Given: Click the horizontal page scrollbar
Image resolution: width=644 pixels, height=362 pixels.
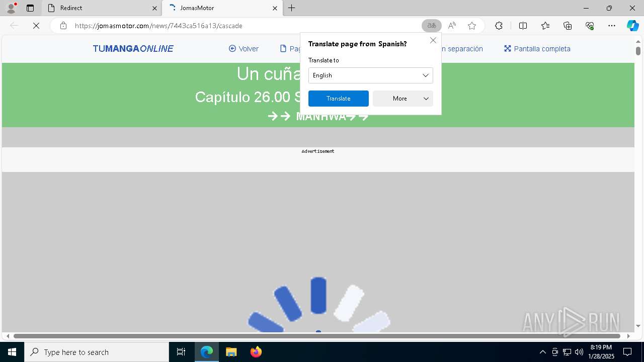Looking at the screenshot, I should point(317,336).
